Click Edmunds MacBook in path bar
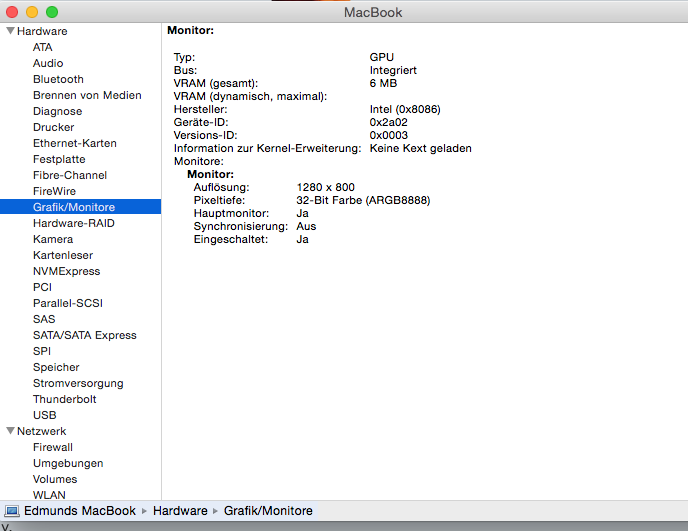This screenshot has width=688, height=531. (80, 511)
